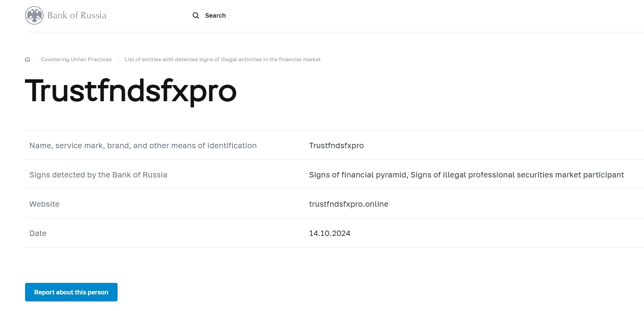Click the Bank of Russia eagle emblem

click(x=34, y=15)
